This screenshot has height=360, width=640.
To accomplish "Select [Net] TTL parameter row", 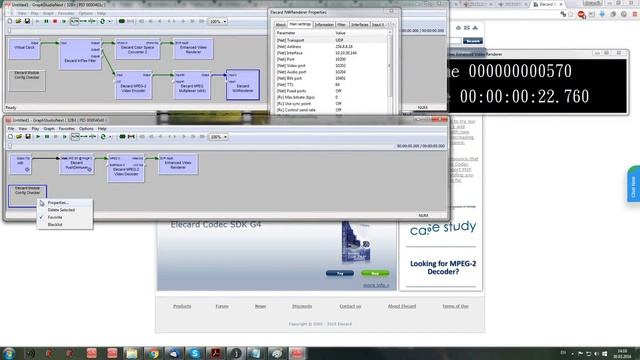I will coord(331,84).
